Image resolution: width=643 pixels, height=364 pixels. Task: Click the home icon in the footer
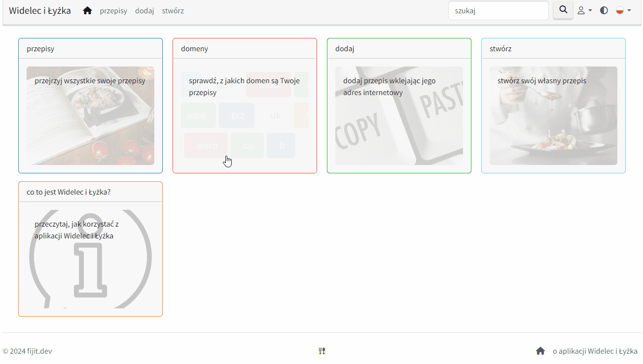click(x=540, y=351)
